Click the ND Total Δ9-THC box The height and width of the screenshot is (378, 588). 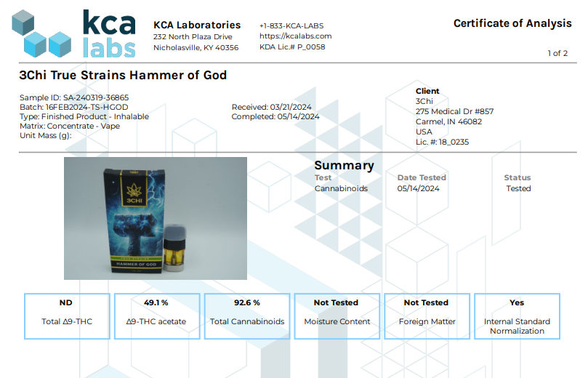point(67,316)
